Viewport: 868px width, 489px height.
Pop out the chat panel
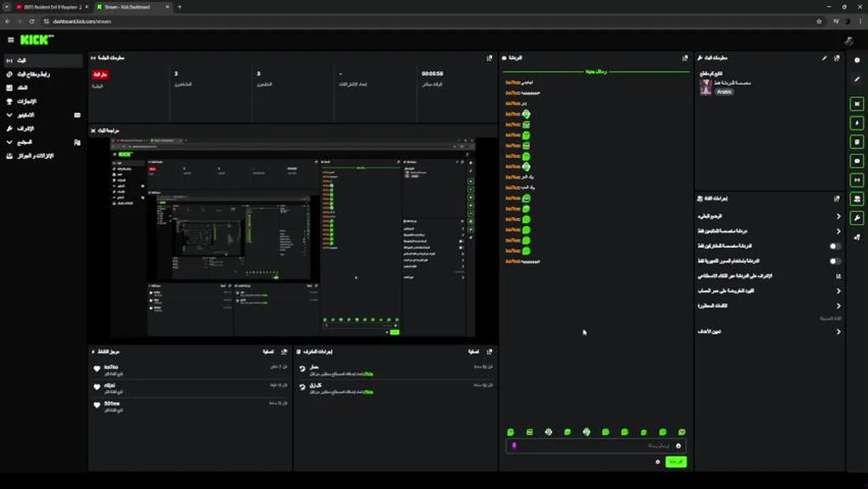coord(685,58)
